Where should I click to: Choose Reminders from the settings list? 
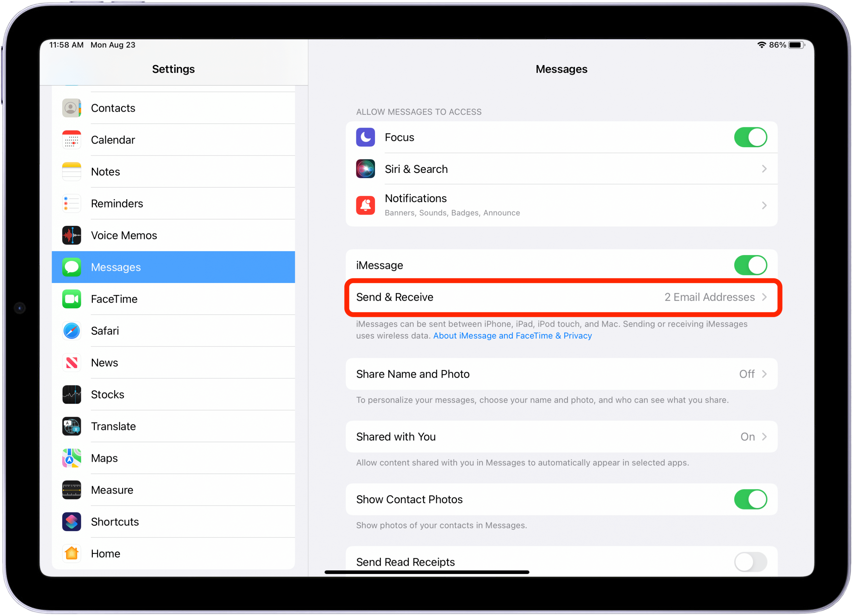coord(117,204)
